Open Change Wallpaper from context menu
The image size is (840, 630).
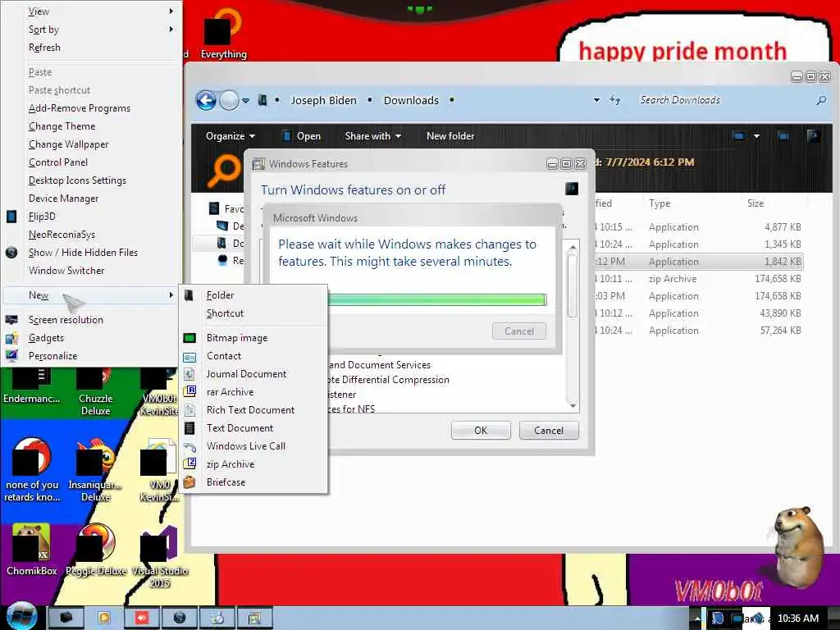pyautogui.click(x=69, y=144)
